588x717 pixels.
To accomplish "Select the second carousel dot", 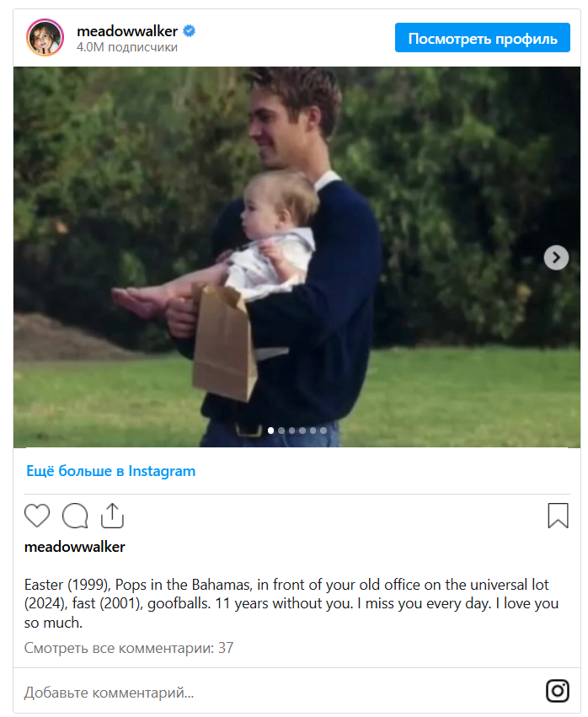I will pos(281,431).
